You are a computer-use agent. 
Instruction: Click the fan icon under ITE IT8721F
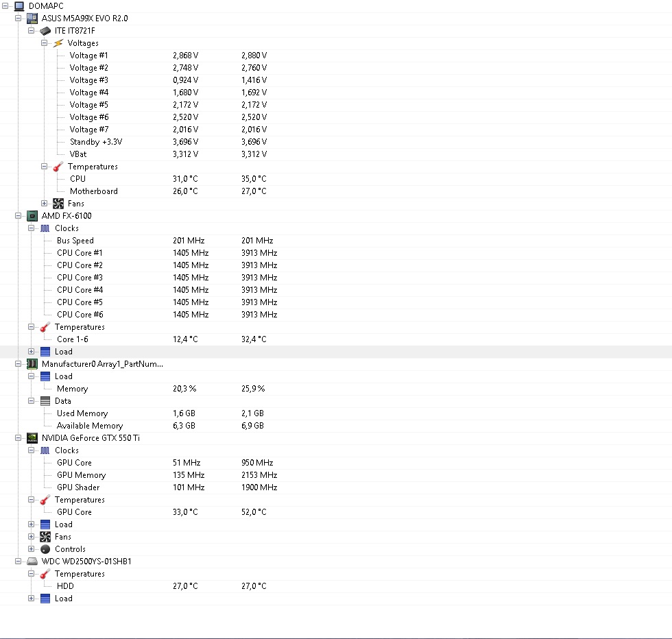(x=58, y=204)
